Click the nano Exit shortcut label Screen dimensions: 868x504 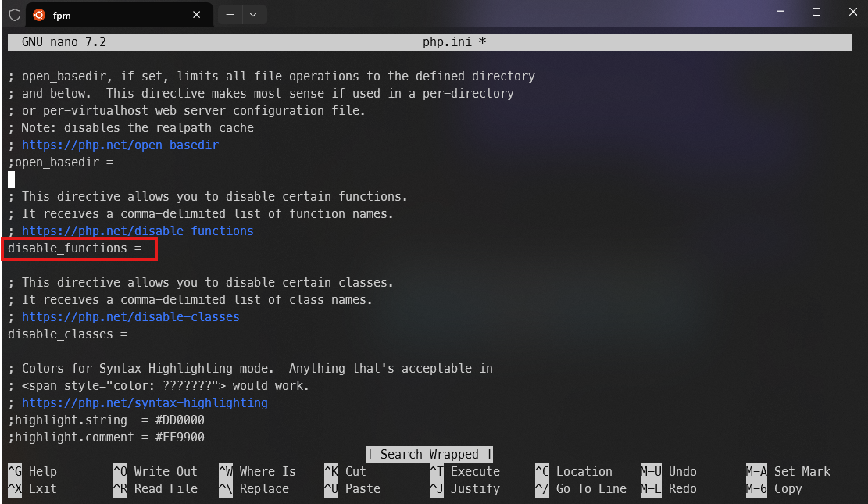pos(41,488)
